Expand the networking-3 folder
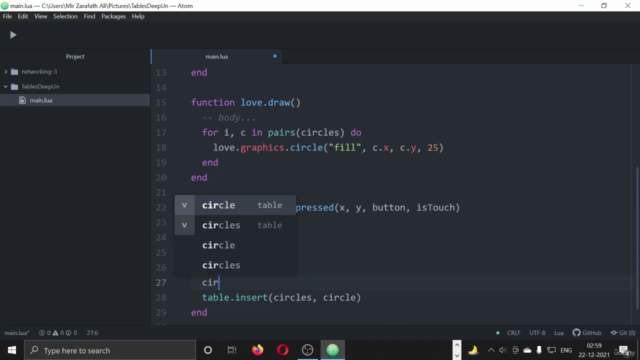The width and height of the screenshot is (640, 360). coord(6,72)
